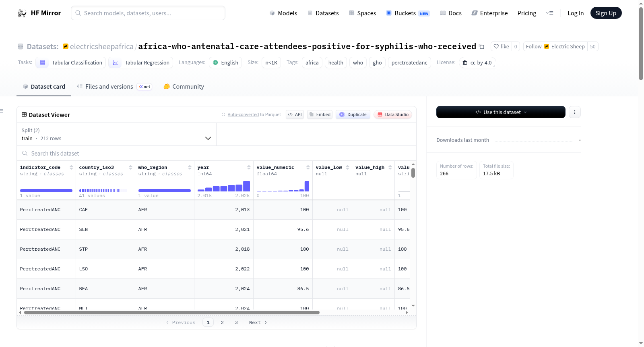Image resolution: width=644 pixels, height=347 pixels.
Task: Click the Search this dataset field
Action: coord(217,154)
